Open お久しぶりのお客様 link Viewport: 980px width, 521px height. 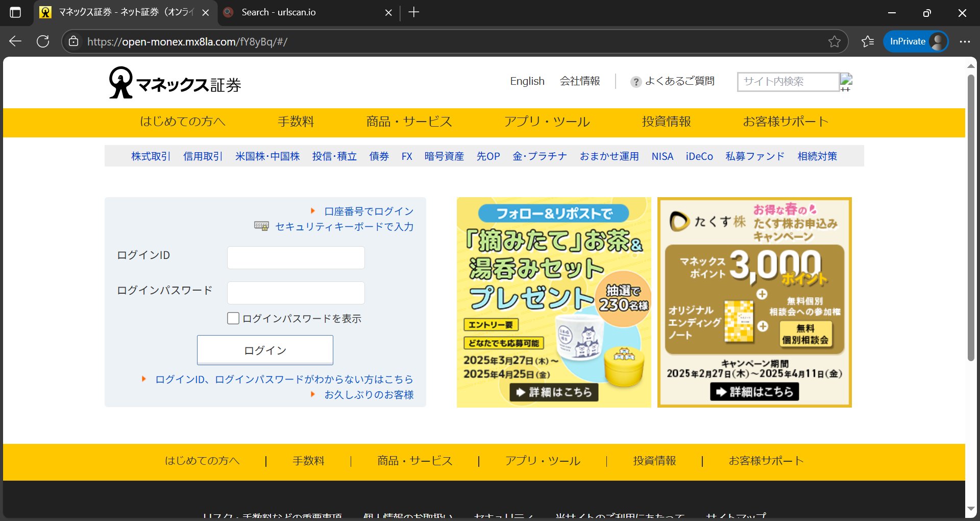[369, 394]
